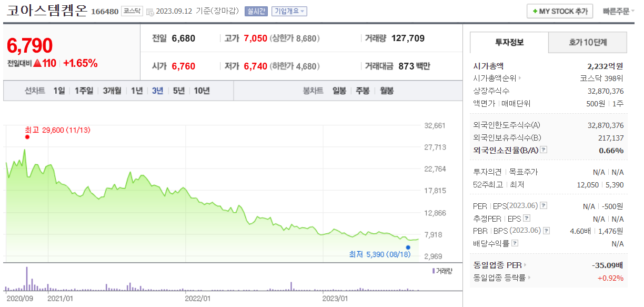Image resolution: width=644 pixels, height=307 pixels.
Task: Click the MY STOCK 추가 button
Action: [x=560, y=11]
